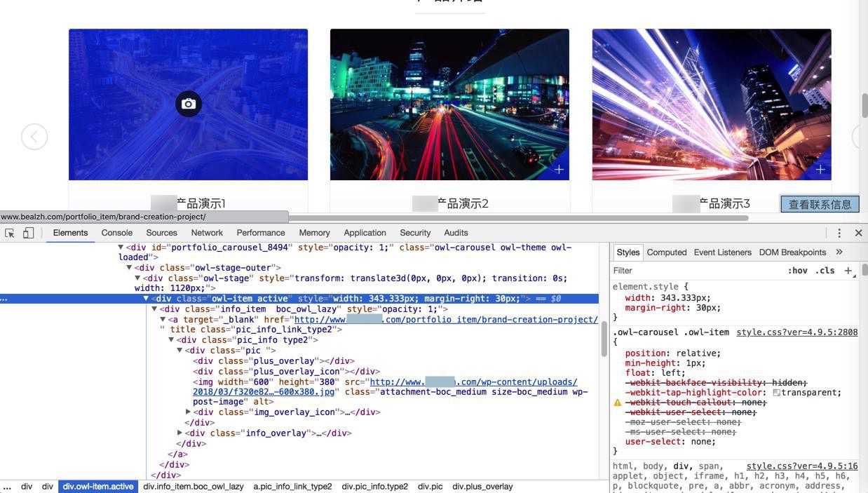Select the Event Listeners sidebar tab
The image size is (868, 493).
pyautogui.click(x=722, y=252)
